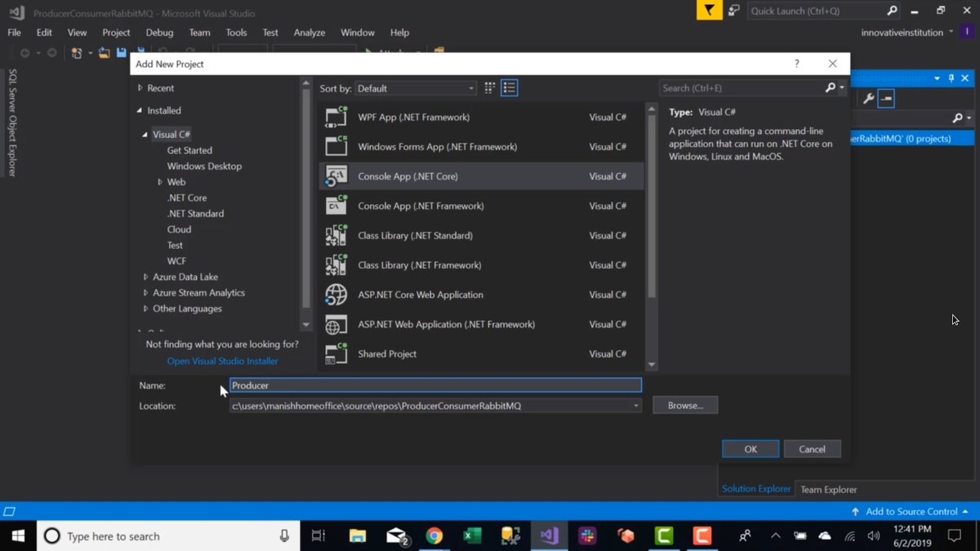Collapse the Installed node

coord(140,110)
